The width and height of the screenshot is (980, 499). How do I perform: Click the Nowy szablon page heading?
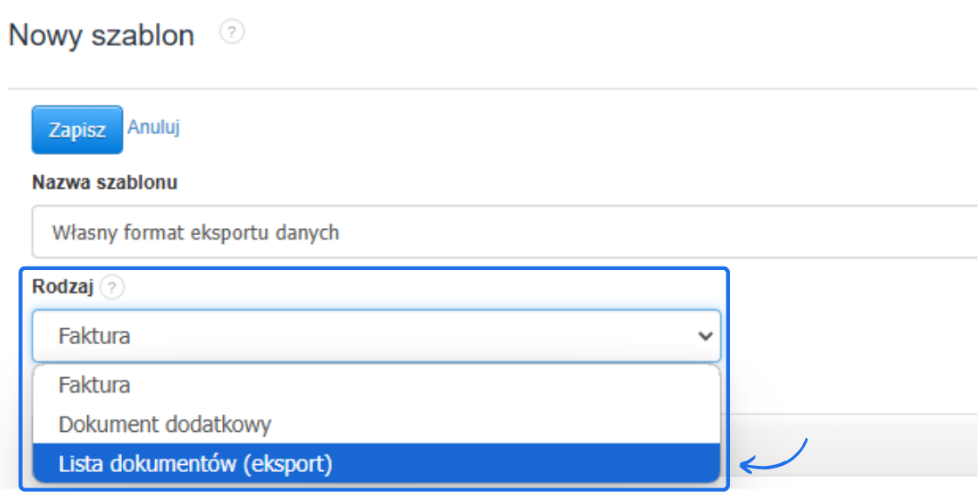101,36
